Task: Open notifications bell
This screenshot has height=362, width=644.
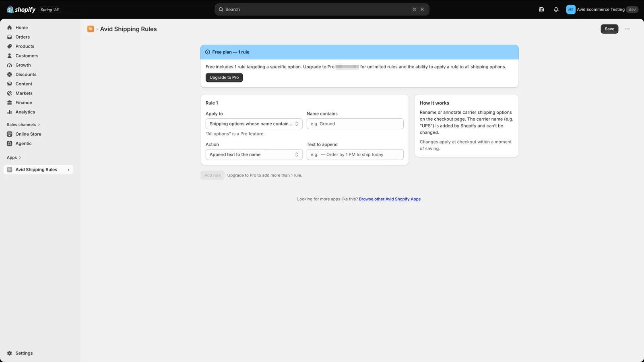Action: click(556, 10)
